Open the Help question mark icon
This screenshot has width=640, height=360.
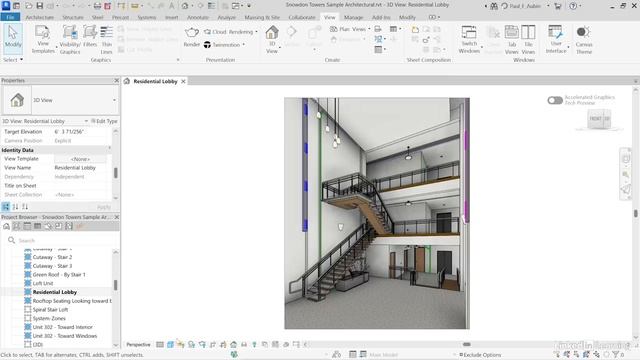pos(573,6)
